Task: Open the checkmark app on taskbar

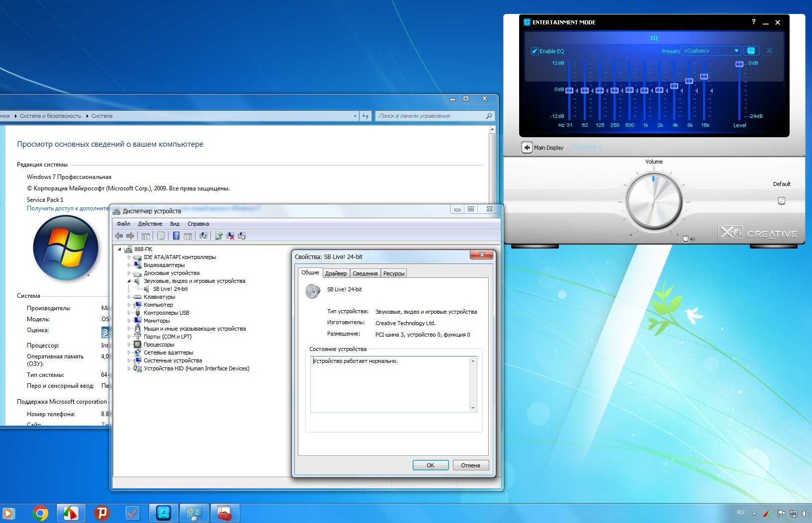Action: [132, 513]
